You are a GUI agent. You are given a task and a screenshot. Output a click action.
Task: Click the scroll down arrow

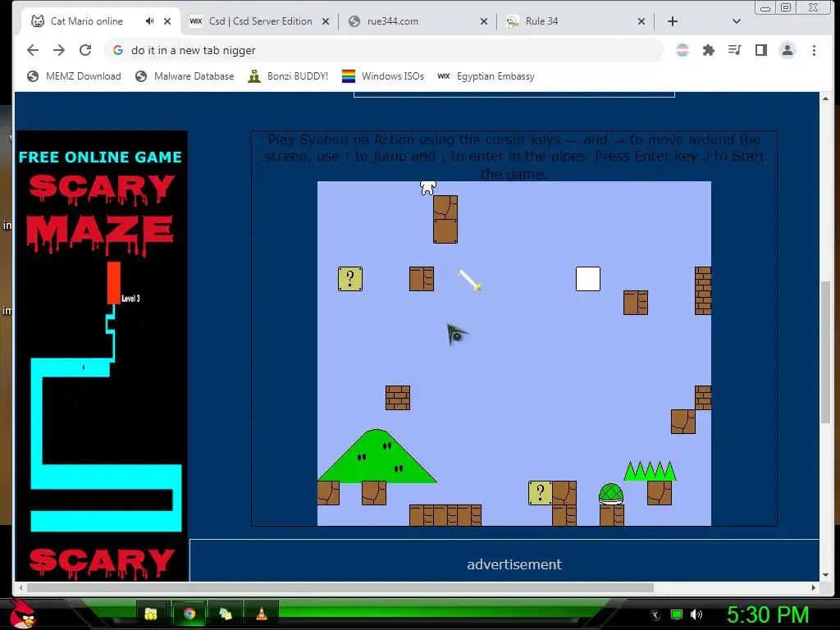[x=825, y=575]
